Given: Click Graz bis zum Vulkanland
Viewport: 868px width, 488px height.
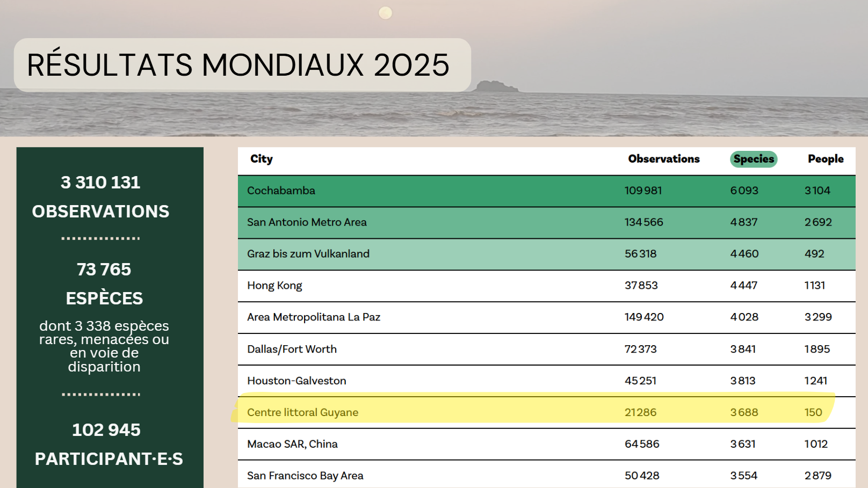Looking at the screenshot, I should [x=308, y=254].
